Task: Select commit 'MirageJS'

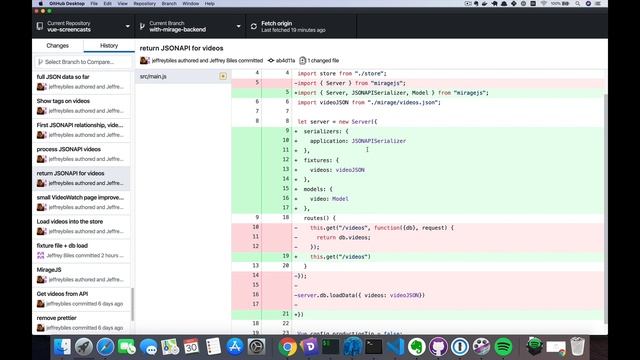Action: [x=82, y=275]
